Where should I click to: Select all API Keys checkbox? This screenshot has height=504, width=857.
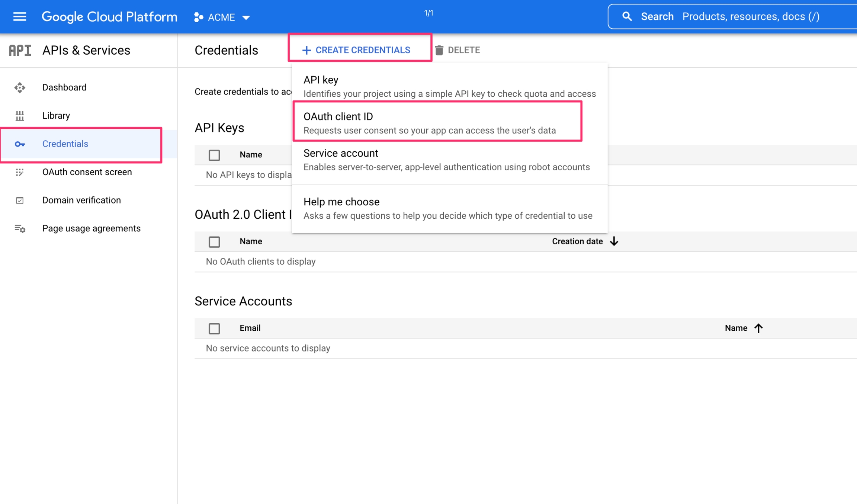tap(214, 155)
